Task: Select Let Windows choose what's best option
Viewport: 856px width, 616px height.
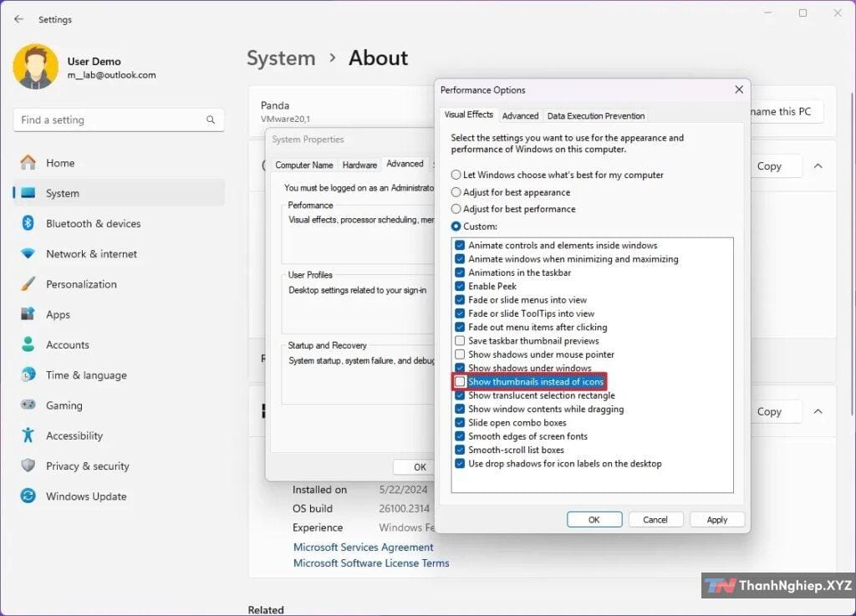Action: [456, 175]
